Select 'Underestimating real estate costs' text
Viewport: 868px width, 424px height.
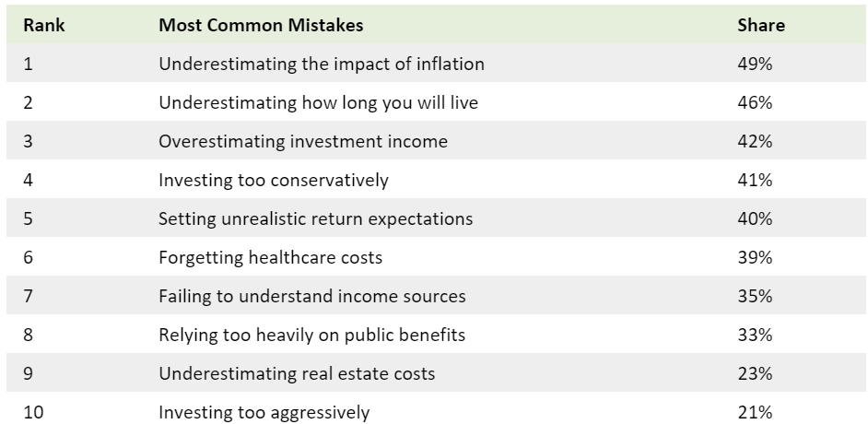297,374
